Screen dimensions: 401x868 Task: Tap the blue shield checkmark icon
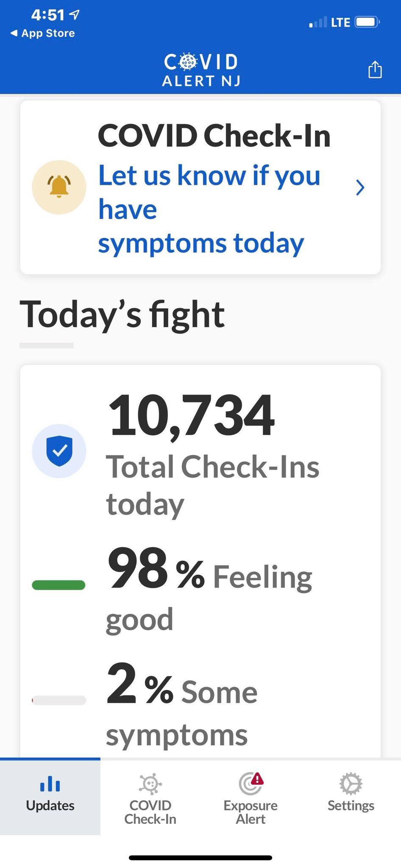pyautogui.click(x=59, y=451)
